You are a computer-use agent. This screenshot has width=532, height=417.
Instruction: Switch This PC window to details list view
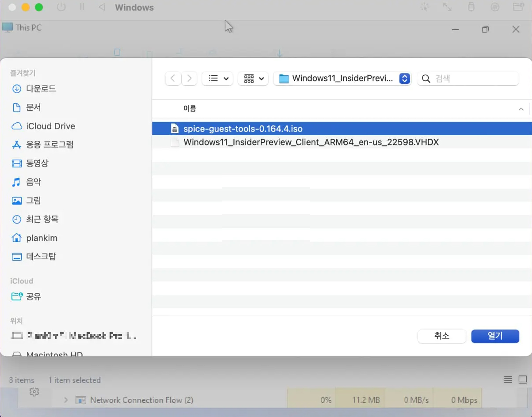508,380
